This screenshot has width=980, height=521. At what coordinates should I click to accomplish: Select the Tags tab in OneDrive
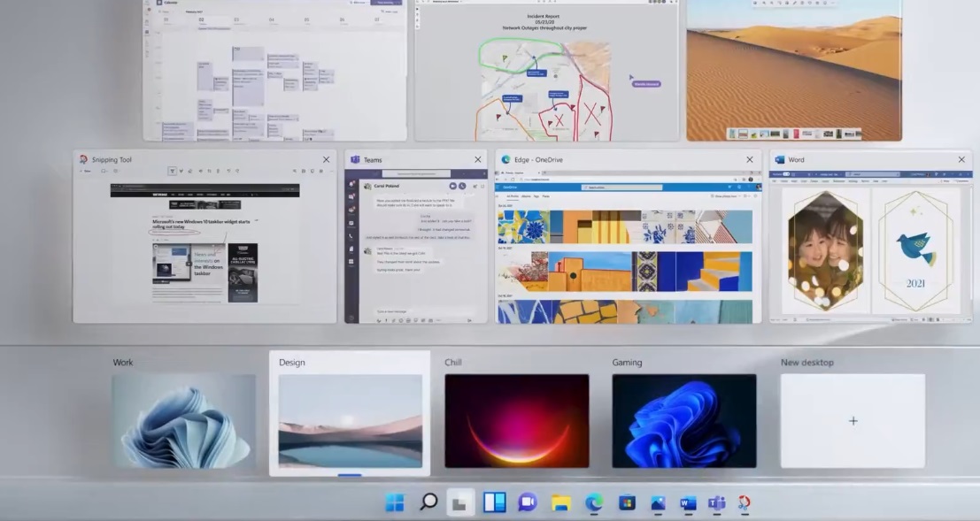[536, 196]
